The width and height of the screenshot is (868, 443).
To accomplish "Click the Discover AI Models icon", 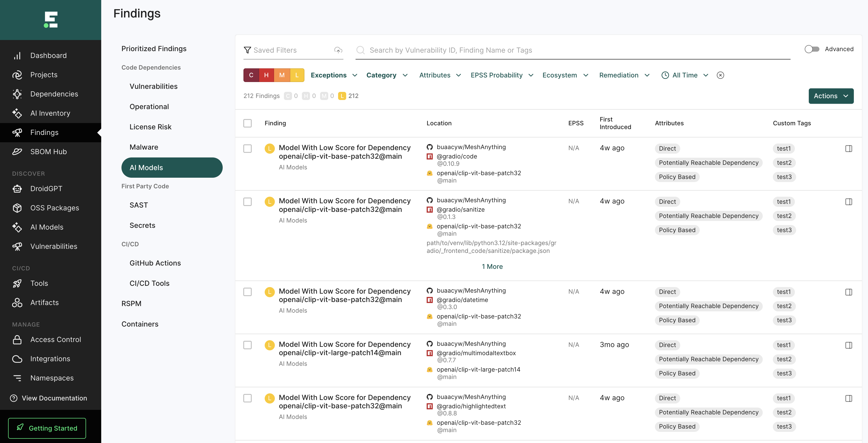I will [17, 227].
